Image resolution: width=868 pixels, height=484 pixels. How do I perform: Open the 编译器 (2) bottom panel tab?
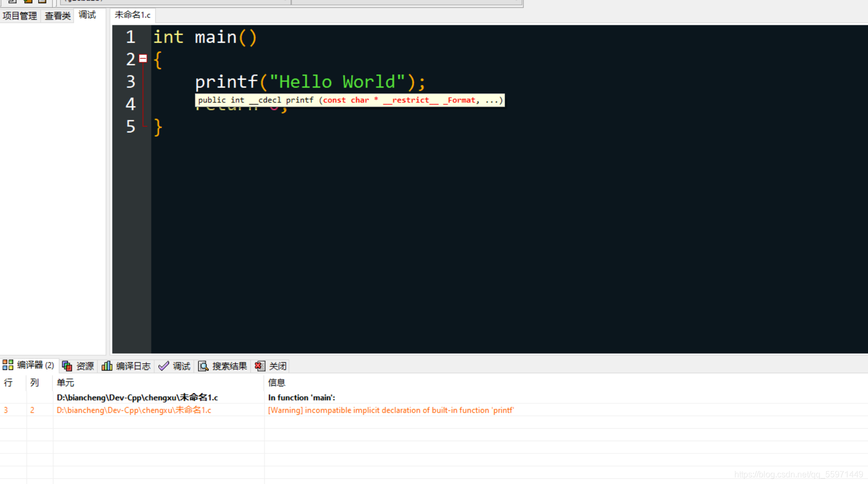[x=29, y=365]
